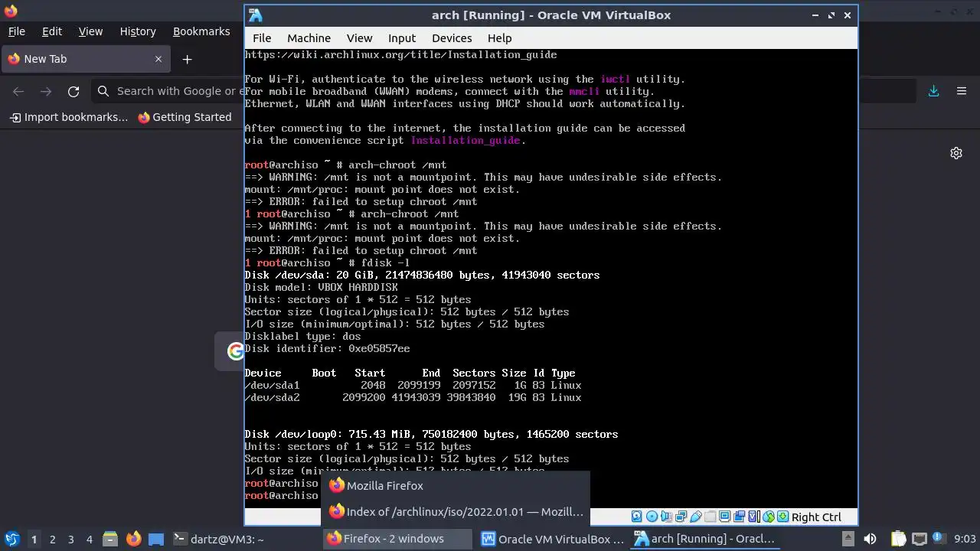Expand the system tray hidden icons arrow

[x=848, y=539]
